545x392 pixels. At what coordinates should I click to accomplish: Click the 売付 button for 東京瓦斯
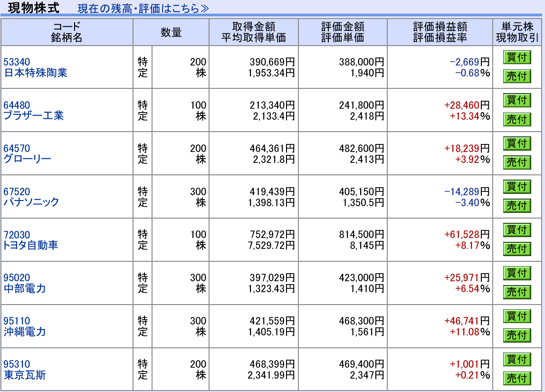coord(517,378)
